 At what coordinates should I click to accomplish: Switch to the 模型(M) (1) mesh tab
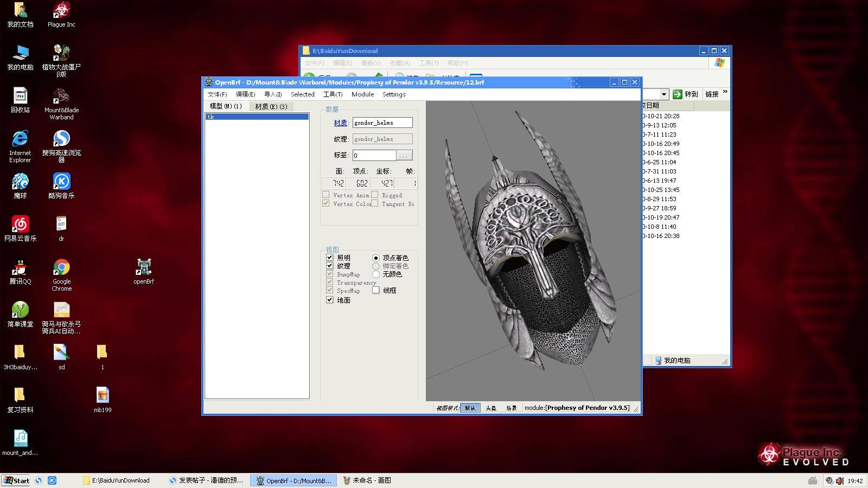[226, 106]
